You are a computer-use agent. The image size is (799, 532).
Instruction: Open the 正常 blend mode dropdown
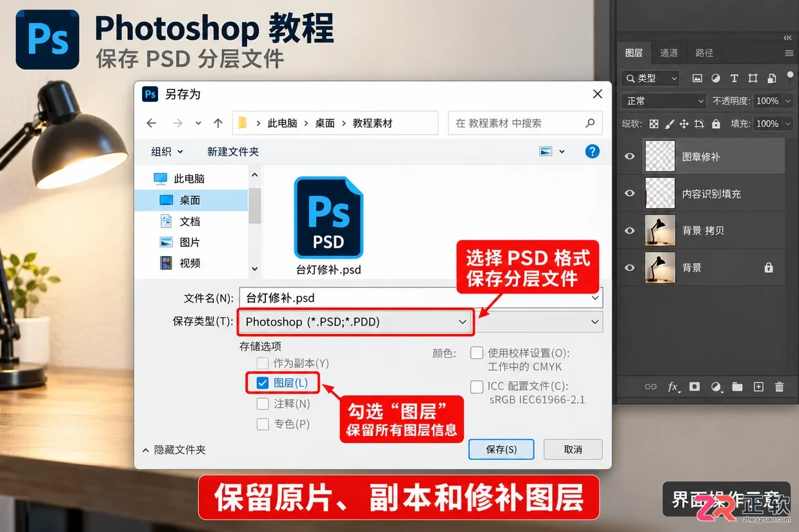tap(663, 101)
